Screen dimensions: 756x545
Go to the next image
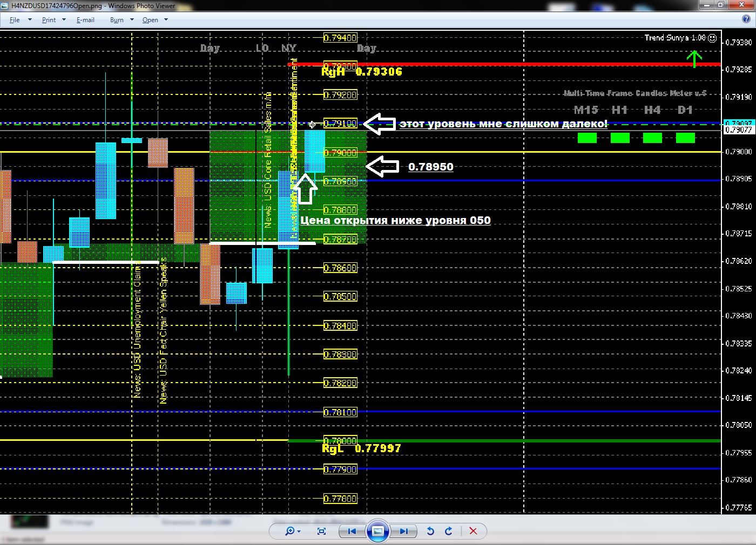click(403, 531)
